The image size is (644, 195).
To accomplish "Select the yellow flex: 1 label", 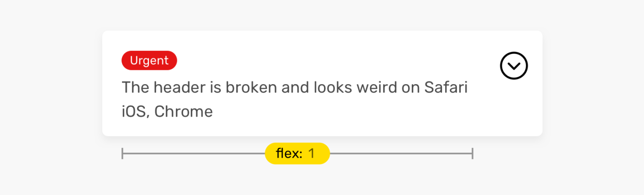I will 297,154.
